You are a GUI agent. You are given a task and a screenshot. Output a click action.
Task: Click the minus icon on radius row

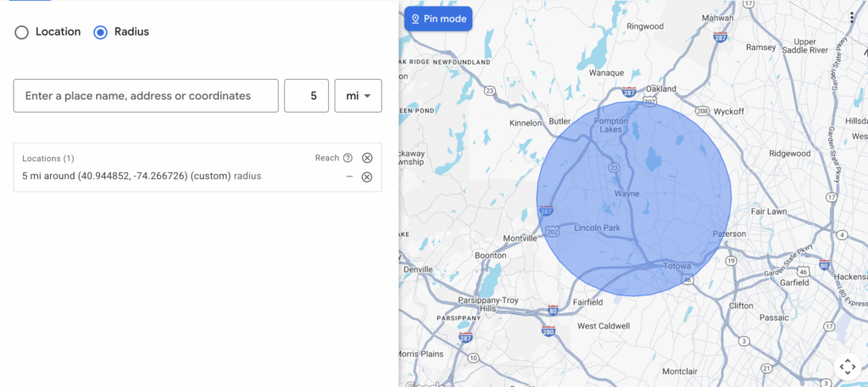click(x=349, y=177)
